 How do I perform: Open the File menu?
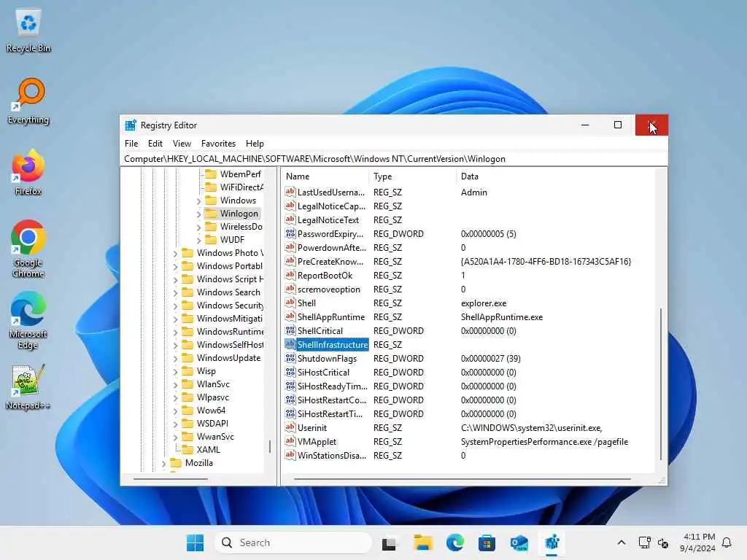click(x=131, y=144)
